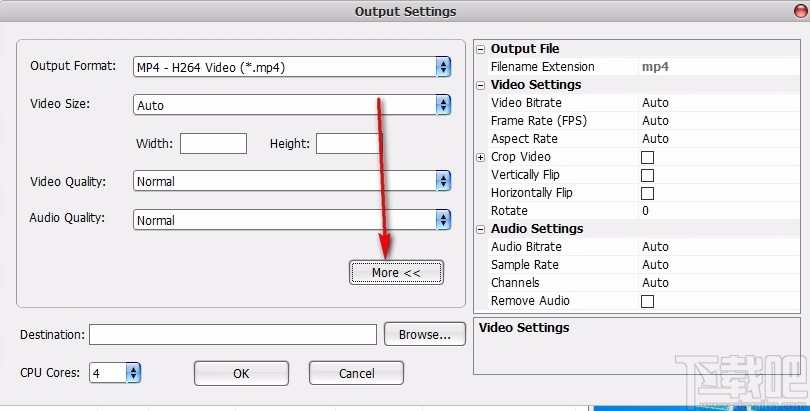Viewport: 810px width, 411px height.
Task: Click the Aspect Rate row label
Action: [x=524, y=139]
